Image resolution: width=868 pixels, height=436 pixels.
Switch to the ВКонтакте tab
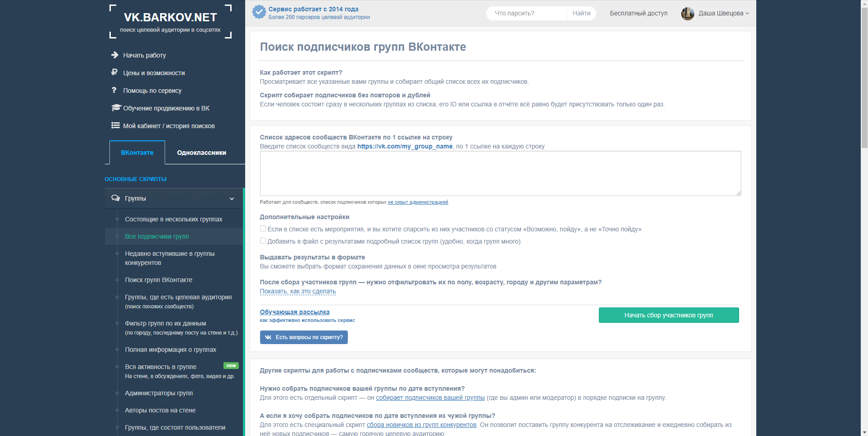point(137,153)
